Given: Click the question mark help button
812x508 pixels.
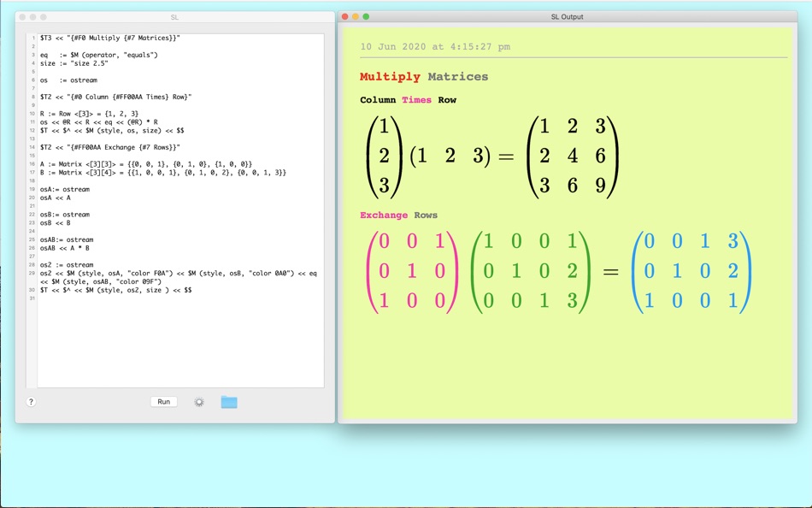Looking at the screenshot, I should click(31, 402).
